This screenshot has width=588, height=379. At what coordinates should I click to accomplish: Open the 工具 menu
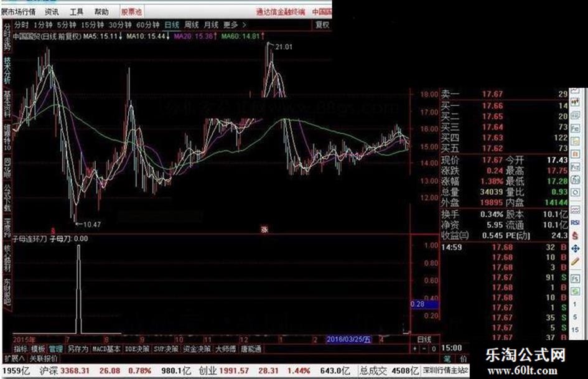[77, 12]
